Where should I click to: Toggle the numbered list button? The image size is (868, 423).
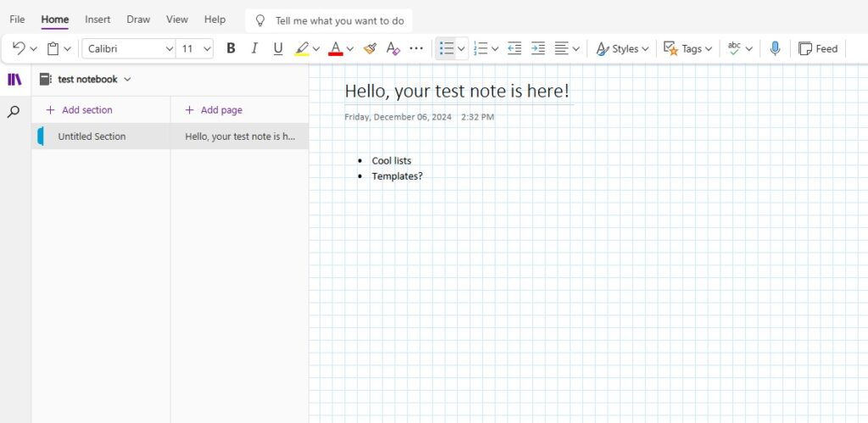coord(481,48)
